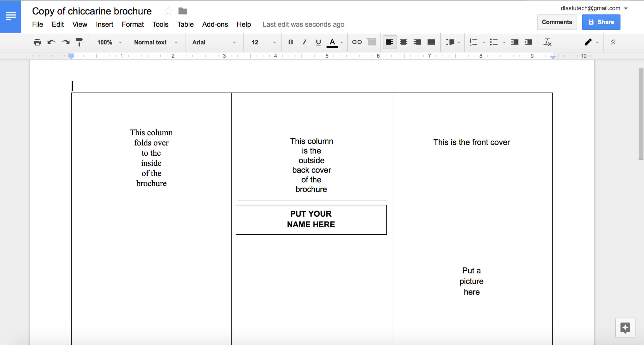Toggle the line spacing icon

point(450,42)
